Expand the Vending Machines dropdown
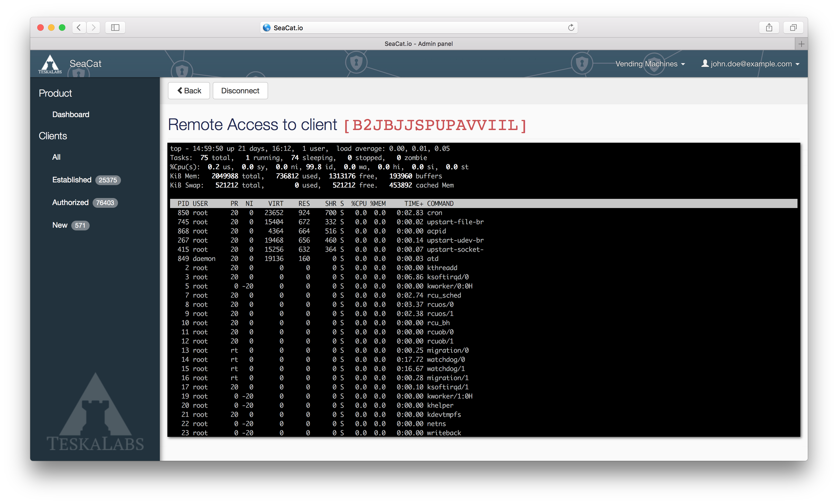The height and width of the screenshot is (504, 838). pyautogui.click(x=650, y=64)
